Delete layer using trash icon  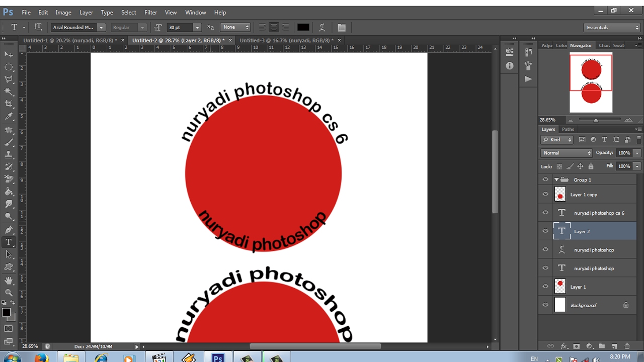point(627,346)
